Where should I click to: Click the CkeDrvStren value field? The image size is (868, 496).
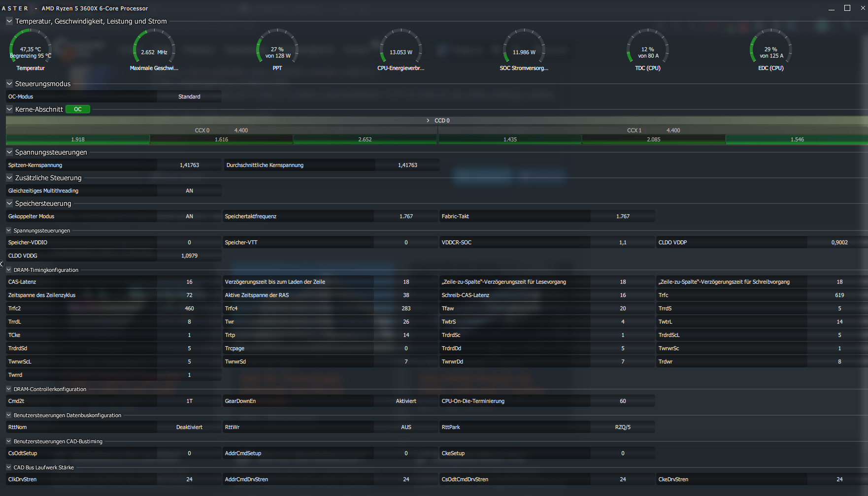click(839, 479)
